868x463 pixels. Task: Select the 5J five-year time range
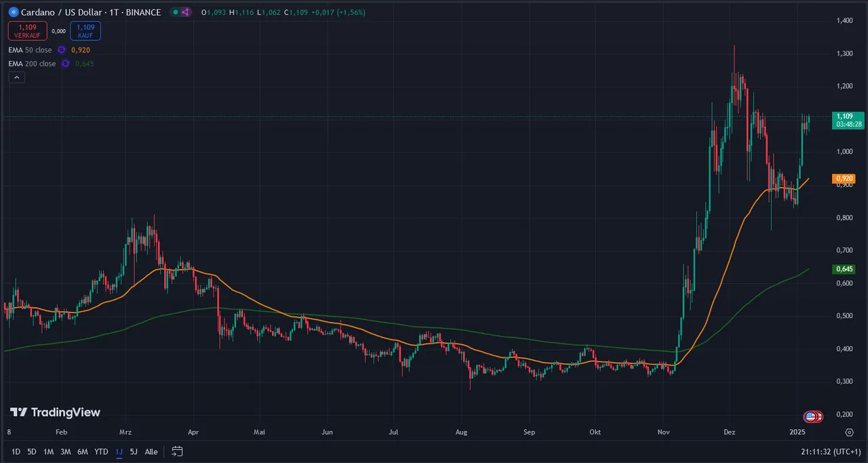(x=134, y=451)
